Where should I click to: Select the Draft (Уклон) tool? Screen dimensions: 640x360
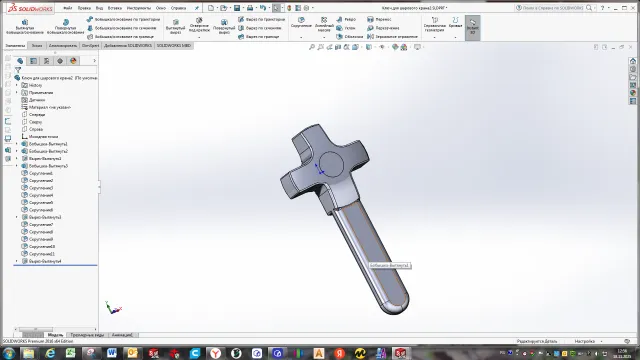[x=346, y=28]
